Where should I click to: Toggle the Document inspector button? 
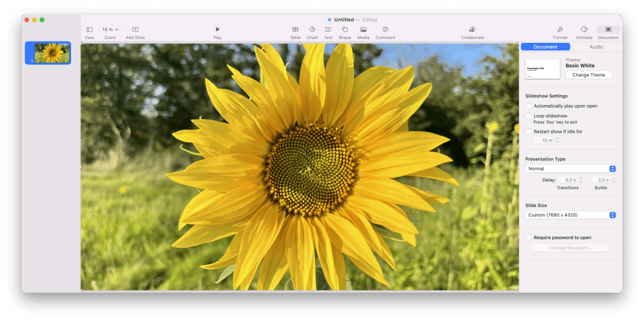pyautogui.click(x=608, y=30)
